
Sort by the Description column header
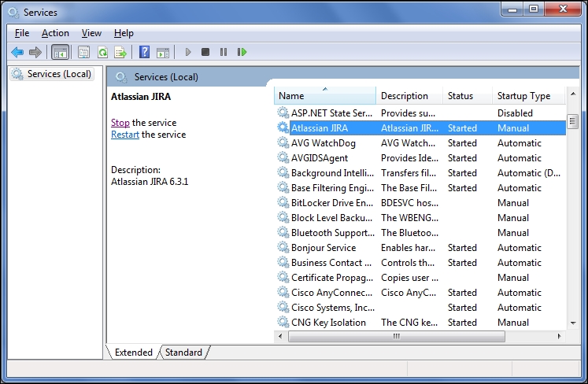click(x=409, y=96)
